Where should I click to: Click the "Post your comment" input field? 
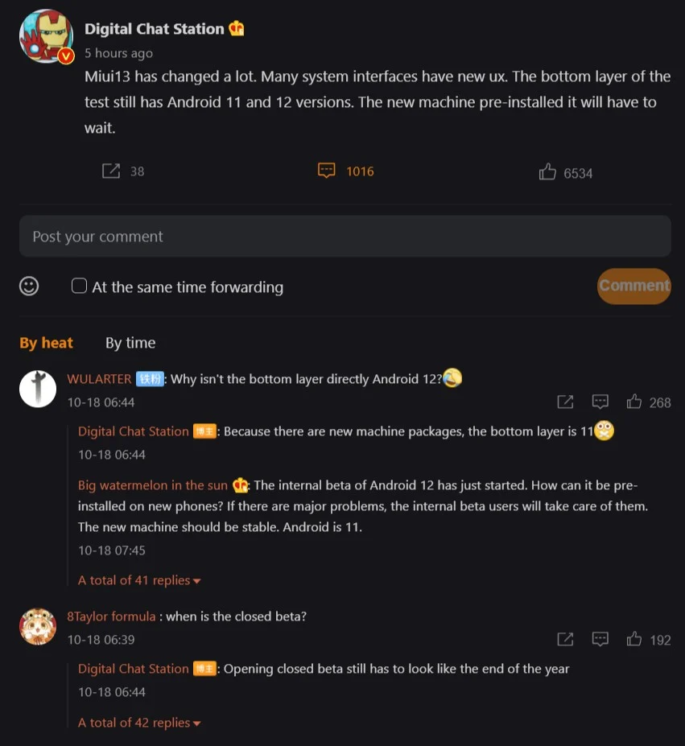[345, 237]
